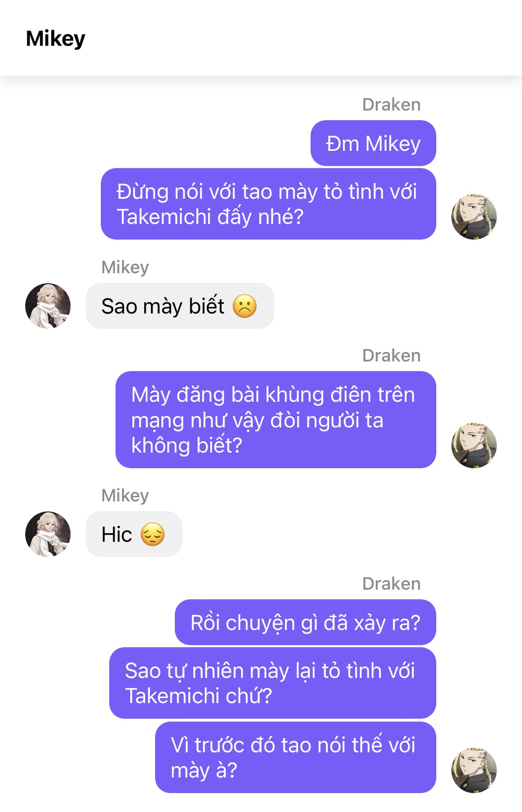
Task: Tap the 'Đm Mikey' message bubble
Action: pyautogui.click(x=373, y=143)
